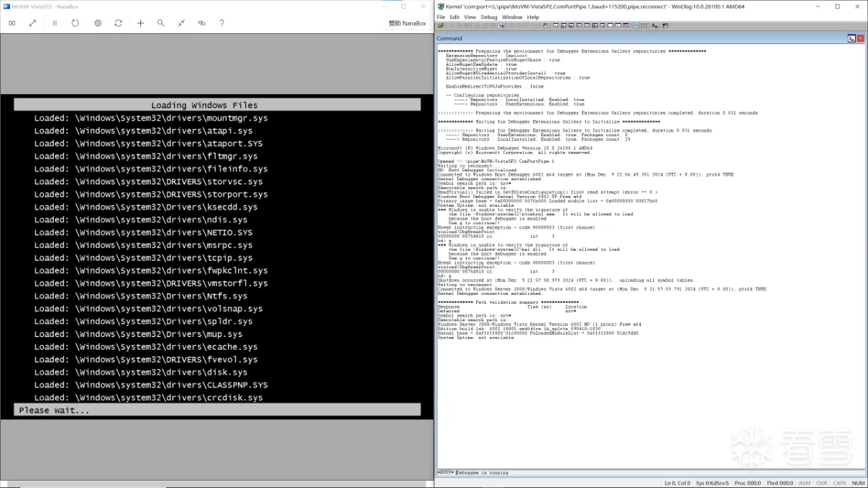868x488 pixels.
Task: Open Locals window via WinDbg toolbar icon
Action: coord(571,25)
